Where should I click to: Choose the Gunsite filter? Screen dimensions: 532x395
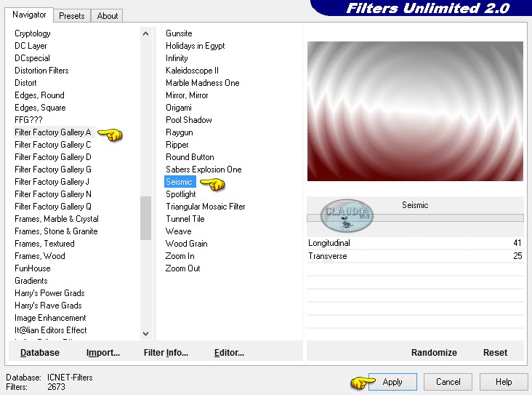click(x=179, y=33)
